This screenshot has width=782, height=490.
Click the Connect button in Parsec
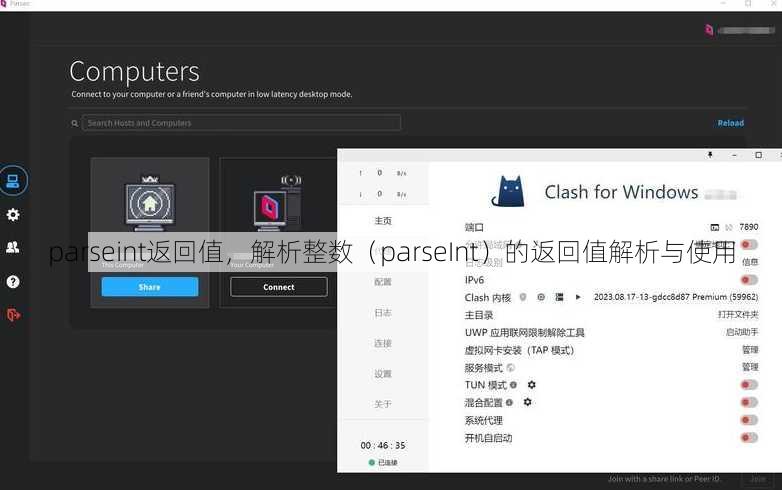279,287
